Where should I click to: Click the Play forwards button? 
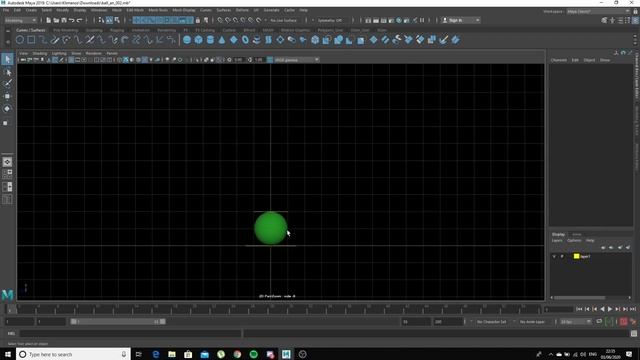point(610,309)
